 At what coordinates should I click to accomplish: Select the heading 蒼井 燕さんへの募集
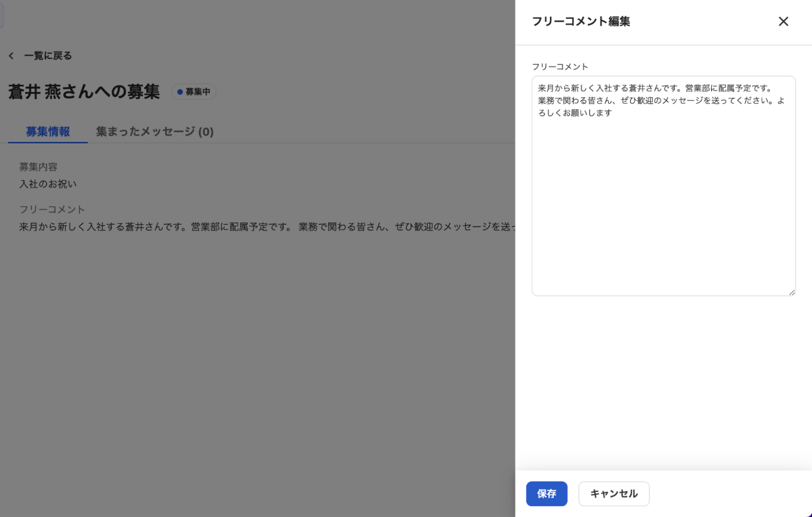pos(84,92)
